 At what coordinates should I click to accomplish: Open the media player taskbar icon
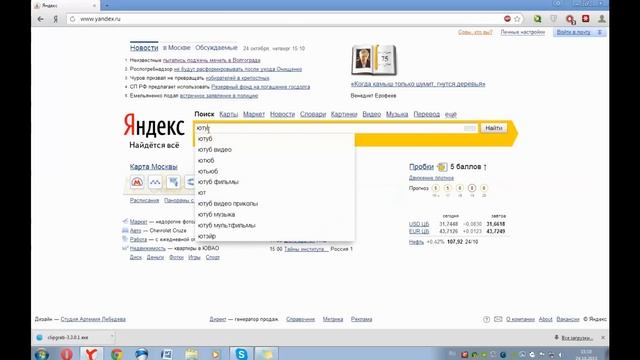(216, 354)
